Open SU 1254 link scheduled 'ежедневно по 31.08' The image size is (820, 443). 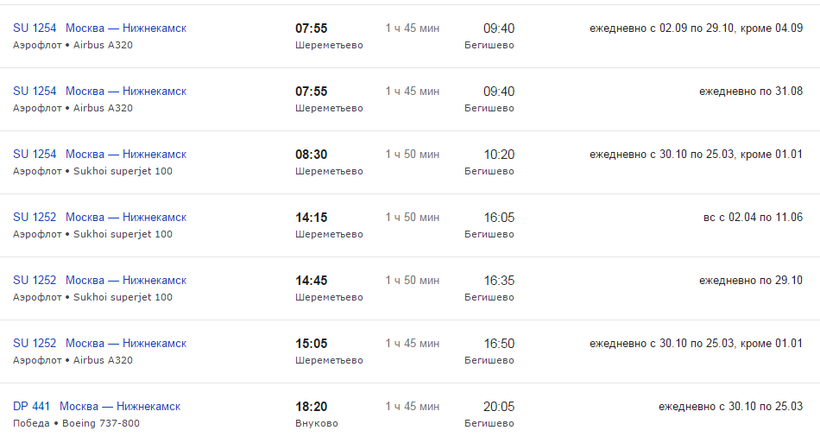click(x=35, y=91)
